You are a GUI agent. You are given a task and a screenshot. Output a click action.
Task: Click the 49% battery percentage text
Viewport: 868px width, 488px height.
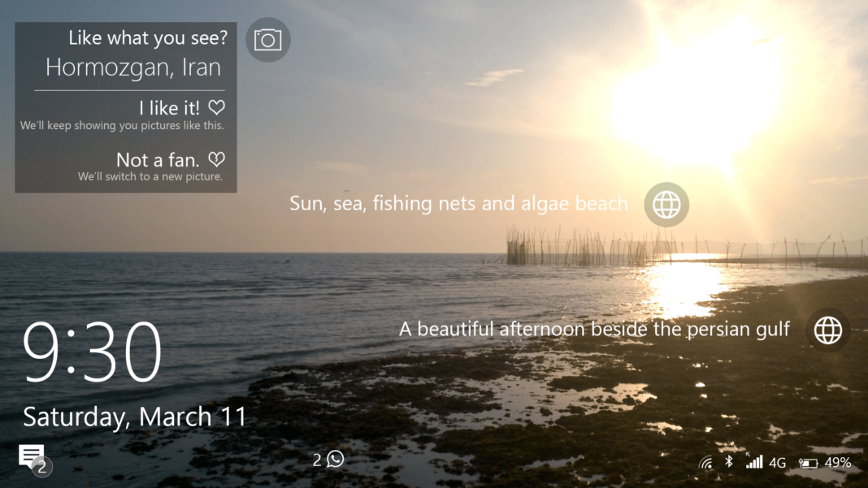pyautogui.click(x=837, y=461)
